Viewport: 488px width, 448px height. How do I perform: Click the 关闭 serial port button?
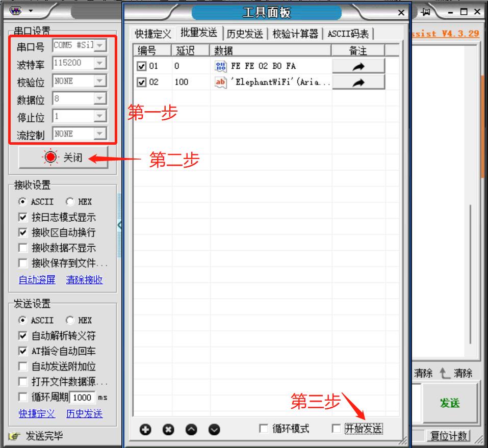[64, 158]
